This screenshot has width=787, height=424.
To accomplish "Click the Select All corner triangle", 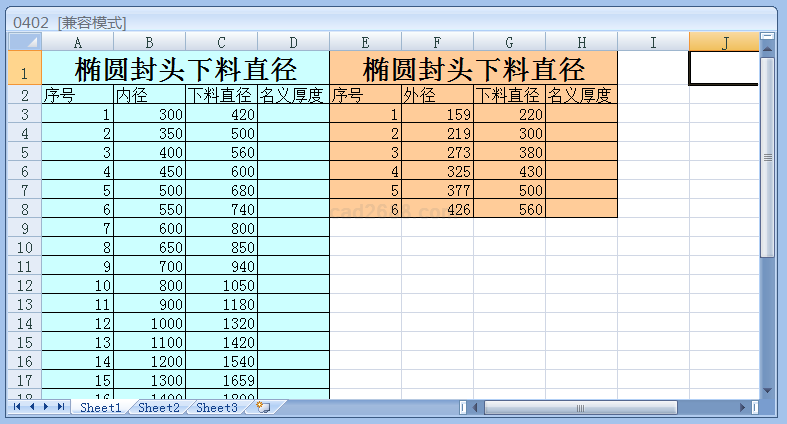I will [25, 41].
